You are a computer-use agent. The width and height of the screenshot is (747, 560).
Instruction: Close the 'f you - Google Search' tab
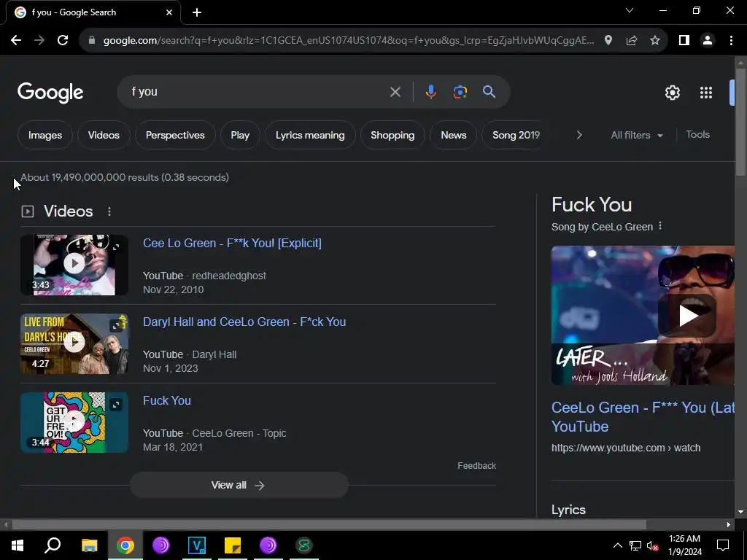(x=169, y=12)
